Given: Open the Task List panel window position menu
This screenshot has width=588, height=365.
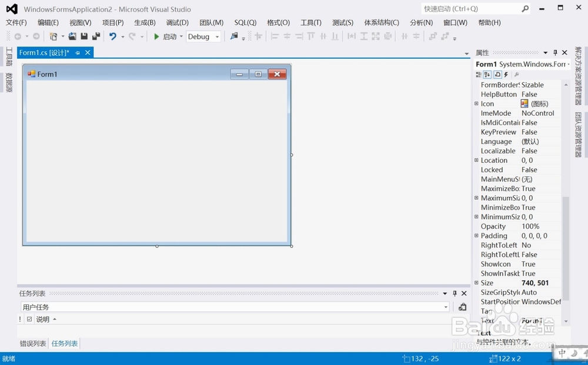Looking at the screenshot, I should click(445, 293).
